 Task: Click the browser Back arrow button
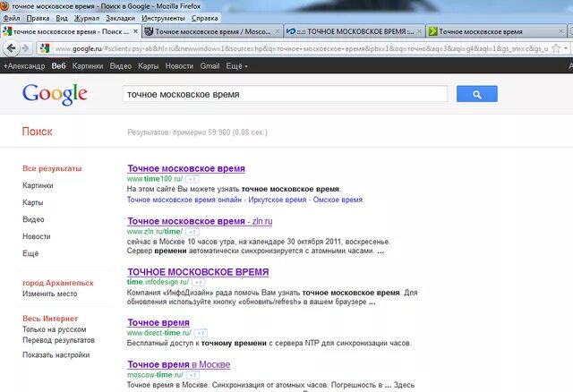(11, 47)
